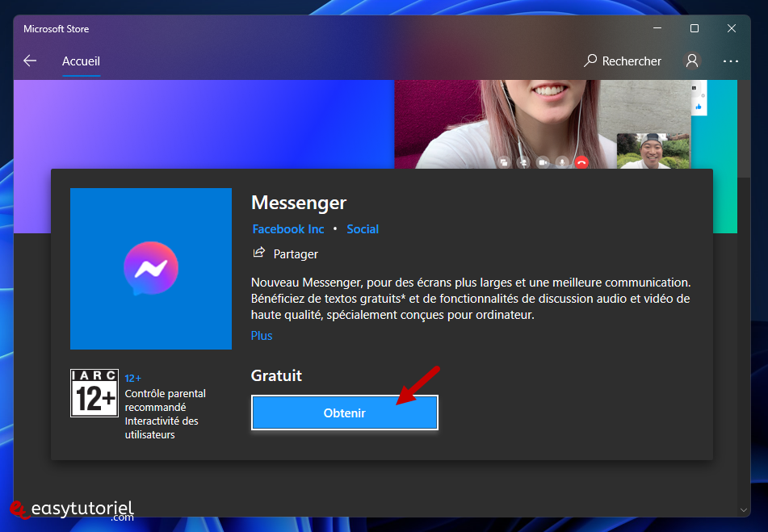Viewport: 768px width, 532px height.
Task: Click the Gratuit price label
Action: point(276,375)
